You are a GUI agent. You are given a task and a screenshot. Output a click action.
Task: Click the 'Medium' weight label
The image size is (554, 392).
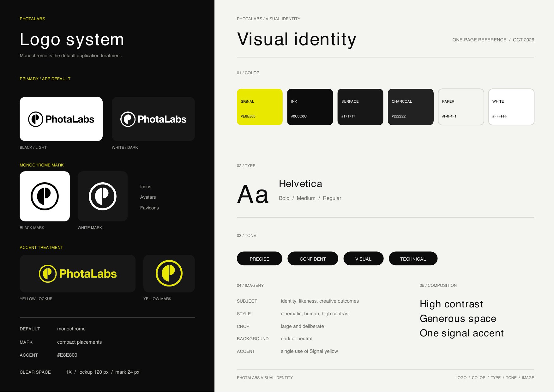306,198
